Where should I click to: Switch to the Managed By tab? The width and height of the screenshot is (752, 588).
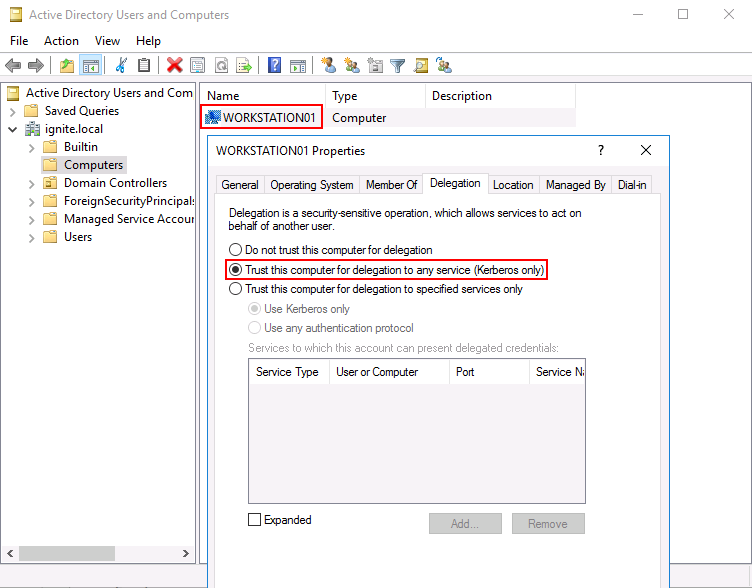pyautogui.click(x=576, y=185)
